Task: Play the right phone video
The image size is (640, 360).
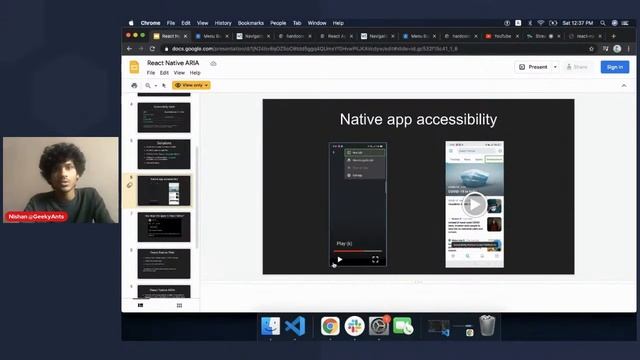Action: pyautogui.click(x=474, y=204)
